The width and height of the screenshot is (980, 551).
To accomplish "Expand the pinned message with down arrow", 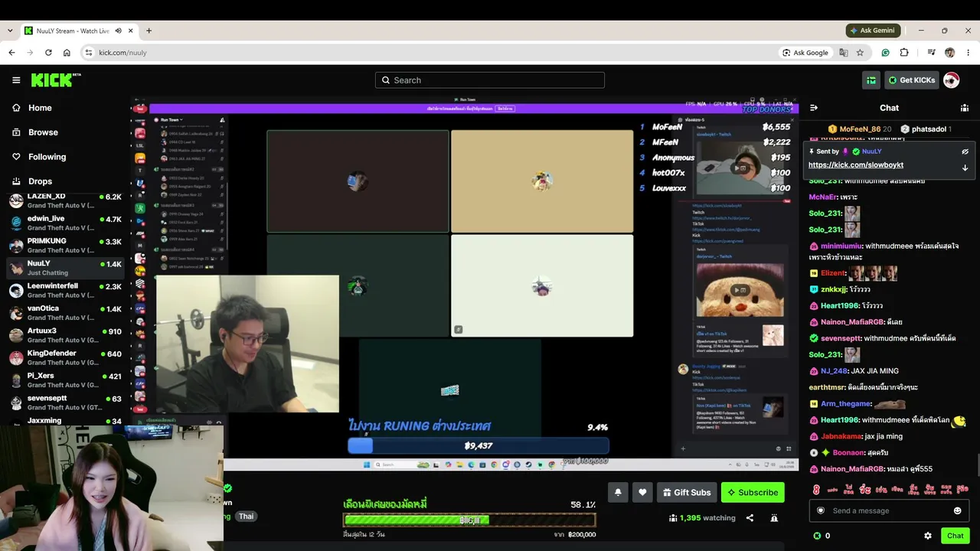I will 965,168.
